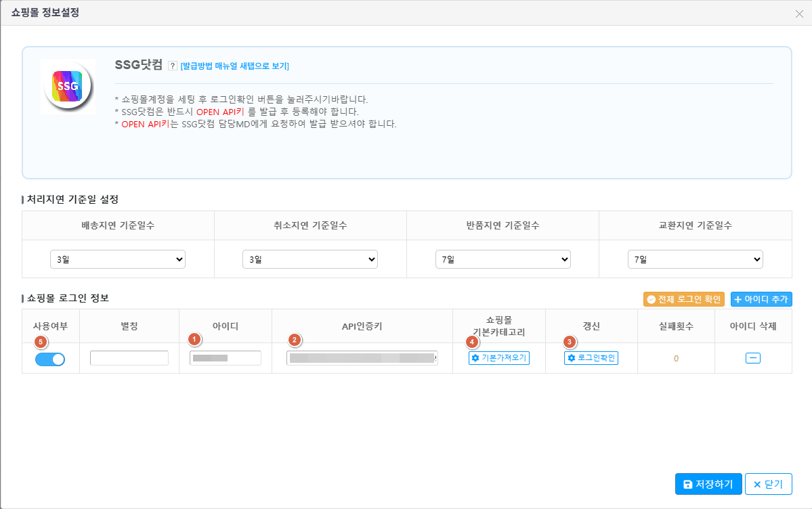The image size is (812, 509).
Task: Close the 쇼핑몰 정보설정 dialog with X
Action: [x=799, y=14]
